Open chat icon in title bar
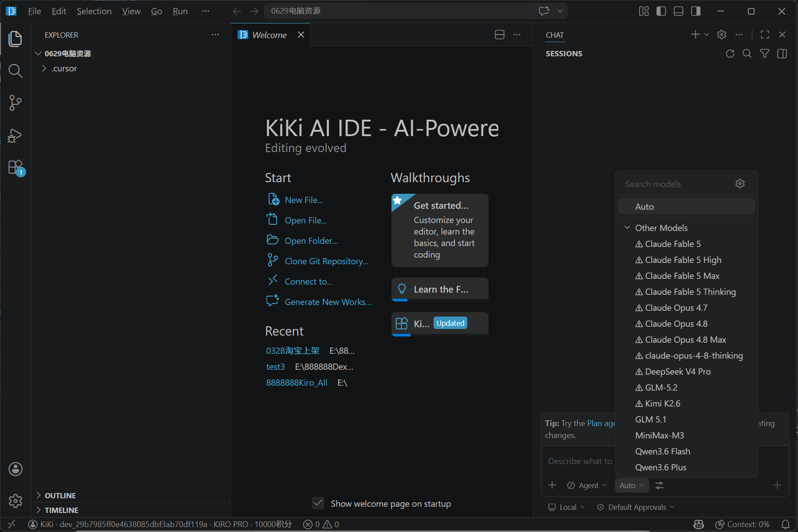 tap(544, 11)
